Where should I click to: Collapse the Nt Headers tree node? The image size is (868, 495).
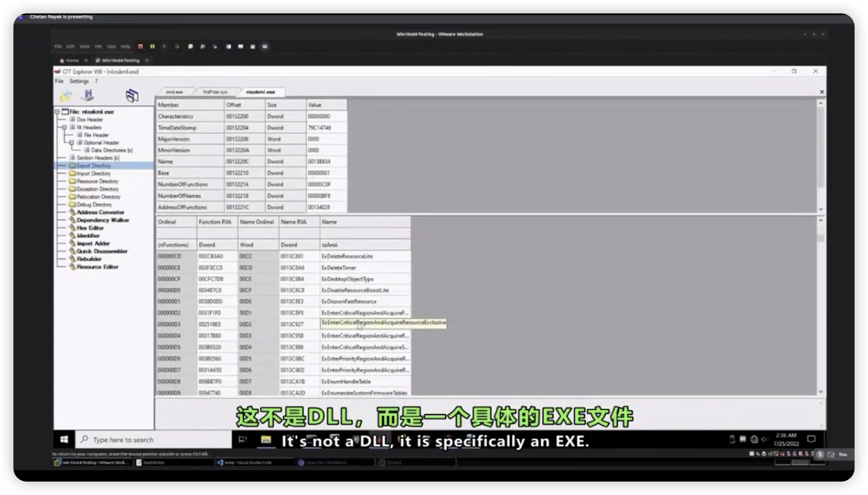point(65,127)
